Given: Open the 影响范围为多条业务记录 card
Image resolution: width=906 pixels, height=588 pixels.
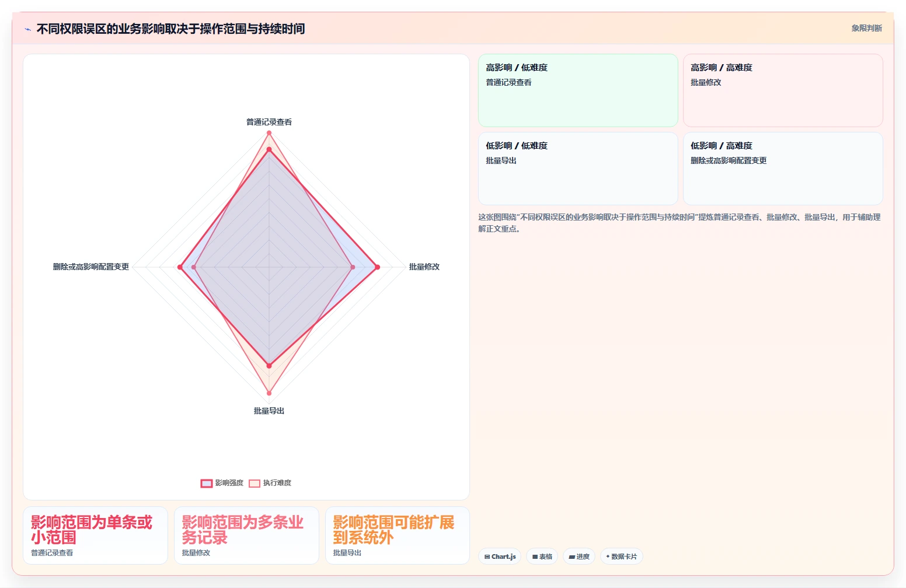Looking at the screenshot, I should (x=246, y=535).
